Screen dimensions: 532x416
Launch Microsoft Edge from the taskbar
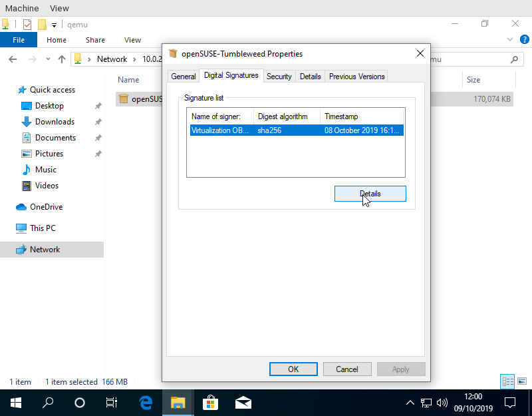point(146,403)
